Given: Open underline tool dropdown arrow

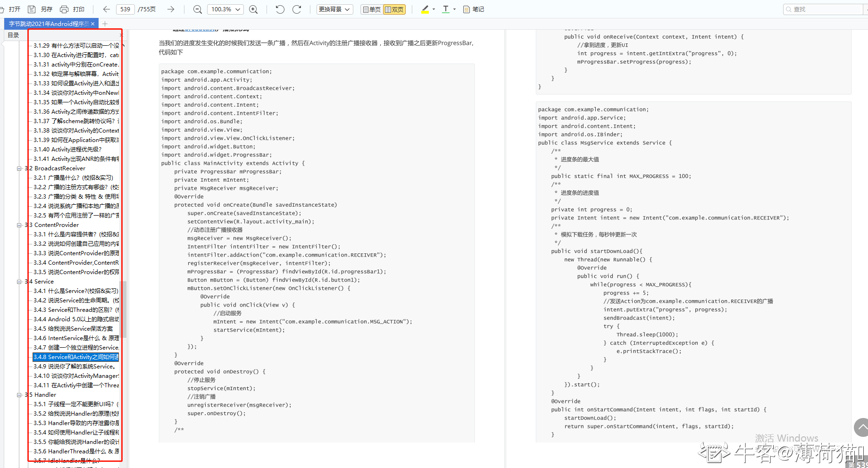Looking at the screenshot, I should click(454, 9).
